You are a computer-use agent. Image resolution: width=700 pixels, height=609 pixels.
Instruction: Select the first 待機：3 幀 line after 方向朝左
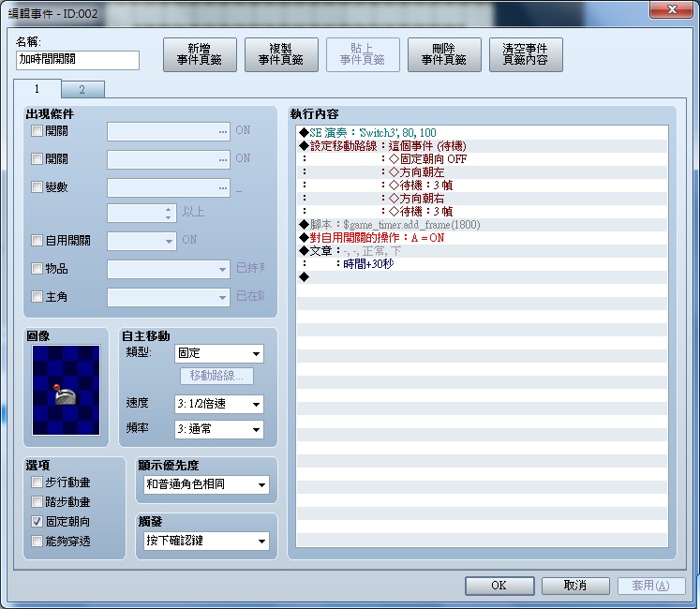[x=483, y=186]
